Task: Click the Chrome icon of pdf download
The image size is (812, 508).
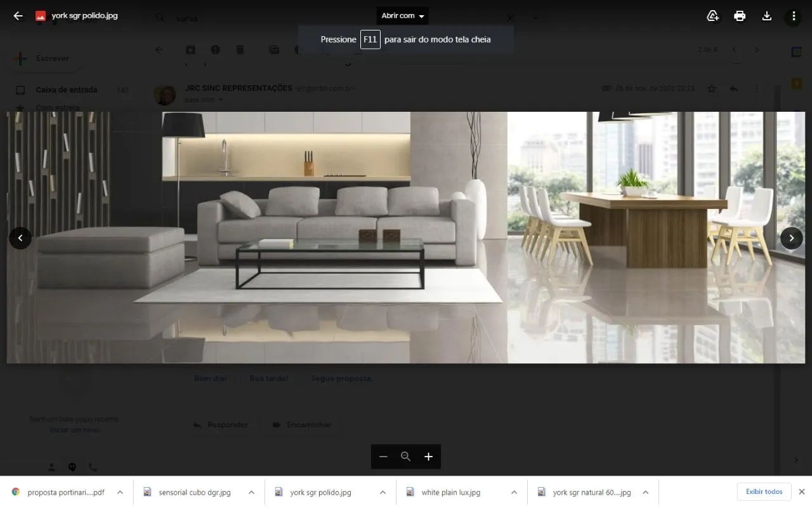Action: point(16,492)
